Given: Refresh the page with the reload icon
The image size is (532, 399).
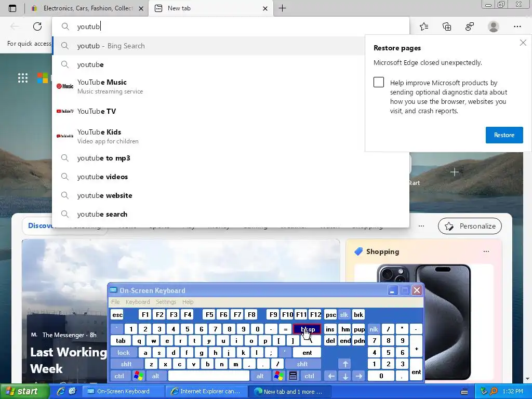Looking at the screenshot, I should click(x=37, y=26).
